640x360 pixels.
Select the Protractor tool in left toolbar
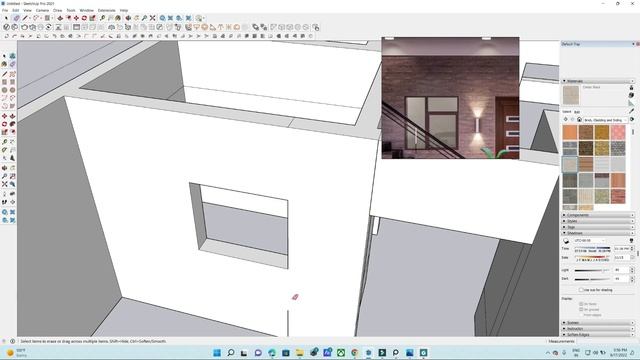[x=4, y=150]
